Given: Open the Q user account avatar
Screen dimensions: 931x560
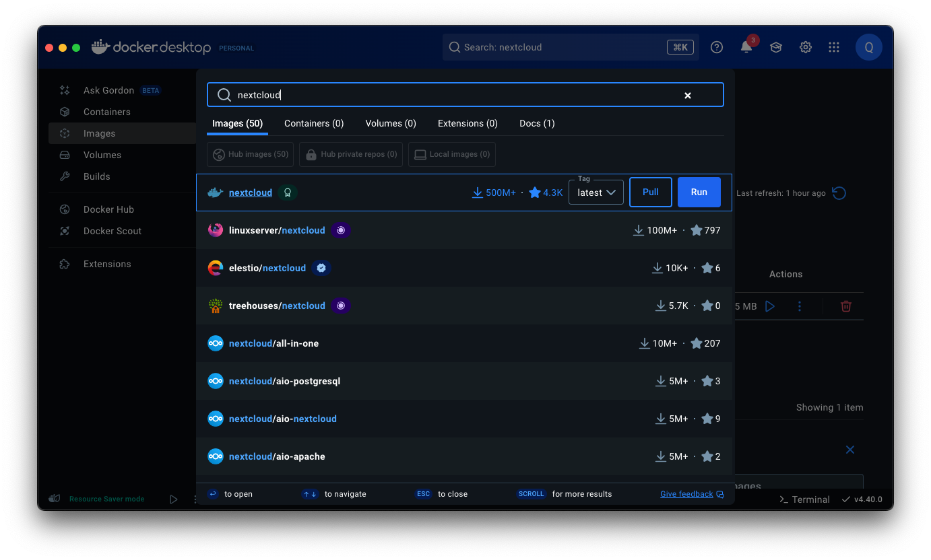Looking at the screenshot, I should tap(869, 47).
